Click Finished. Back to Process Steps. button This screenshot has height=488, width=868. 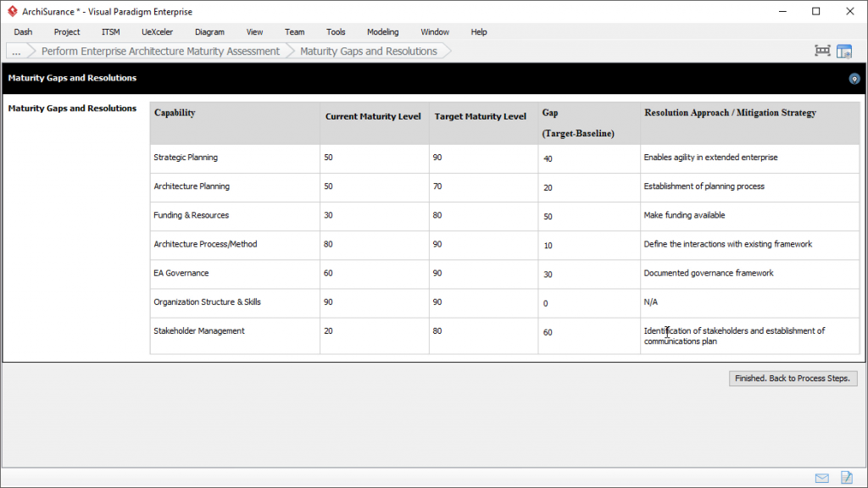point(793,378)
